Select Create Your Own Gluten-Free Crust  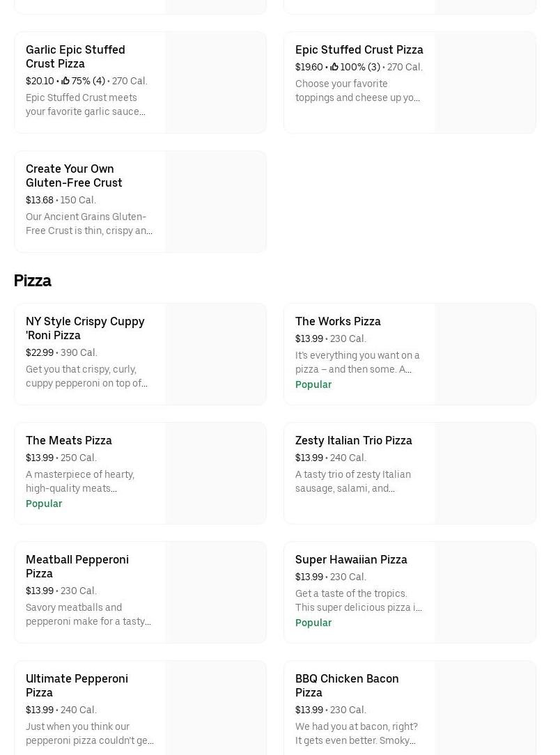point(74,176)
